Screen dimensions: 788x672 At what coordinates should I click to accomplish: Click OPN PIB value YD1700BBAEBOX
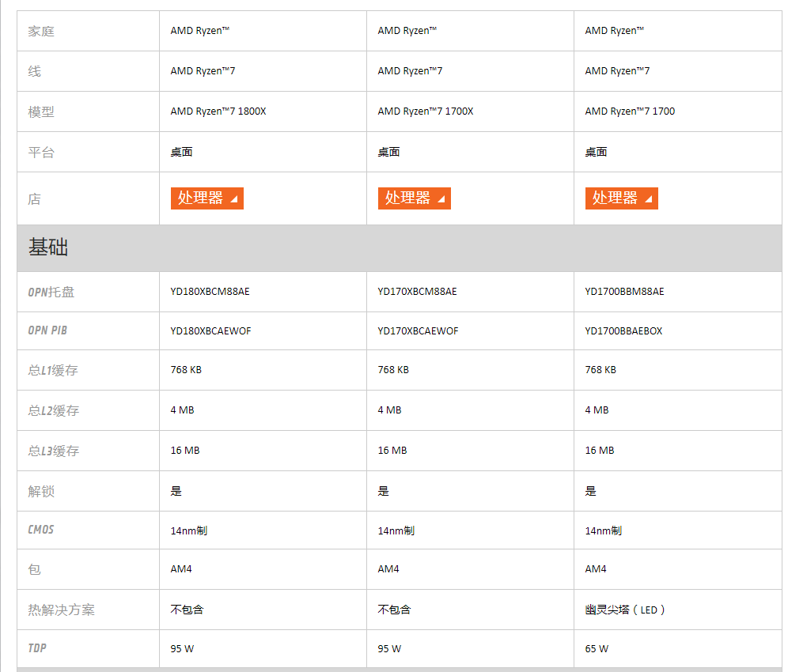coord(623,331)
